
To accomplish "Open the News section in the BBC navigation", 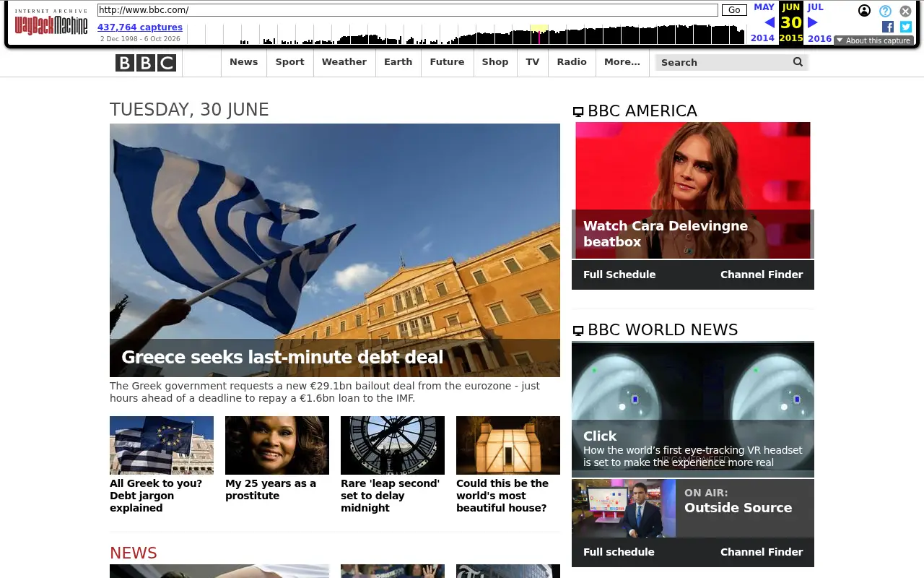I will click(x=244, y=62).
